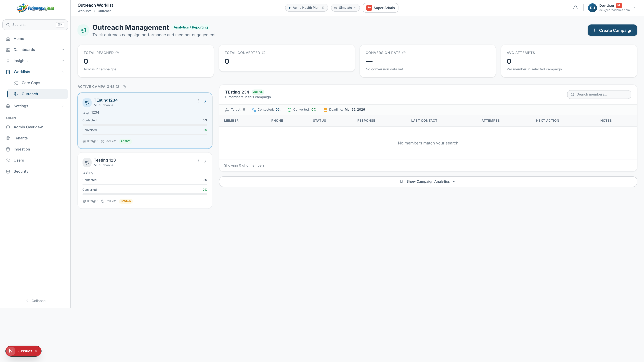Dismiss the 3 Issues badge
Viewport: 644px width, 362px height.
[x=36, y=351]
